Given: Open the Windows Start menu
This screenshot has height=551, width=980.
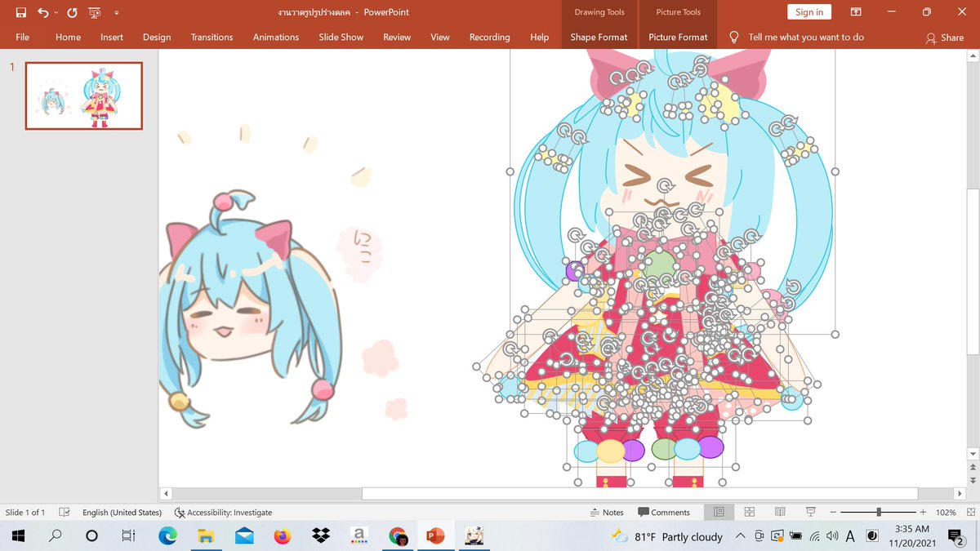Looking at the screenshot, I should (x=18, y=536).
